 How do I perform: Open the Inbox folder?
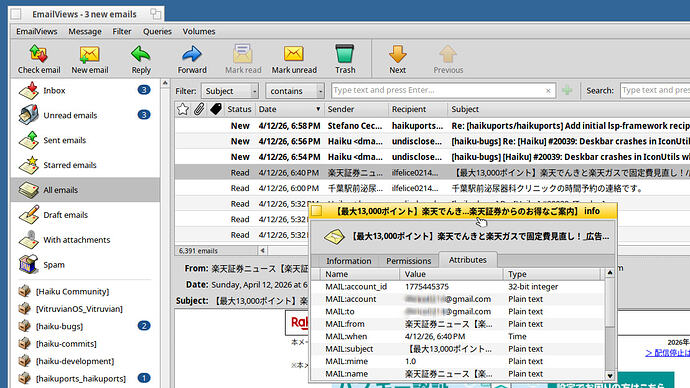[85, 91]
